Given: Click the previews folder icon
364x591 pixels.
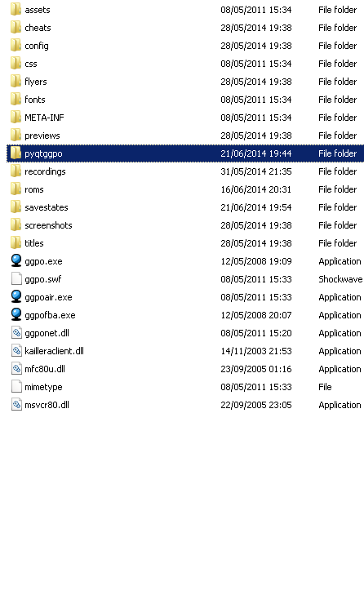Looking at the screenshot, I should tap(16, 136).
